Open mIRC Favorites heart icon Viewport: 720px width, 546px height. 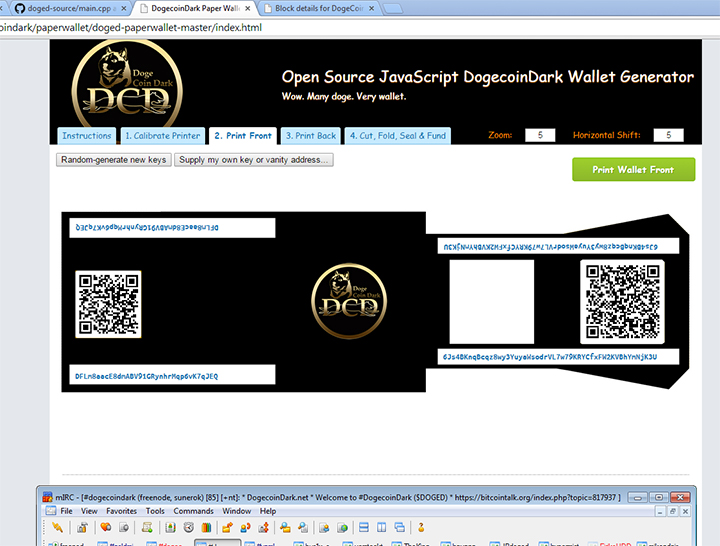(106, 528)
